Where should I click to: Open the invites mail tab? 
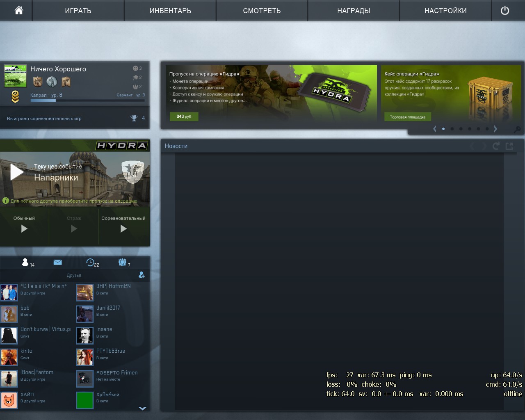point(57,262)
